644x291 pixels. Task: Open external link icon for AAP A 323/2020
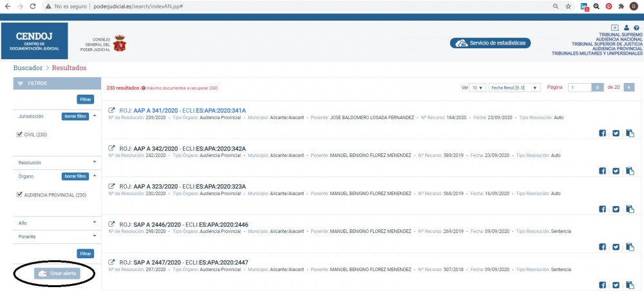(111, 186)
